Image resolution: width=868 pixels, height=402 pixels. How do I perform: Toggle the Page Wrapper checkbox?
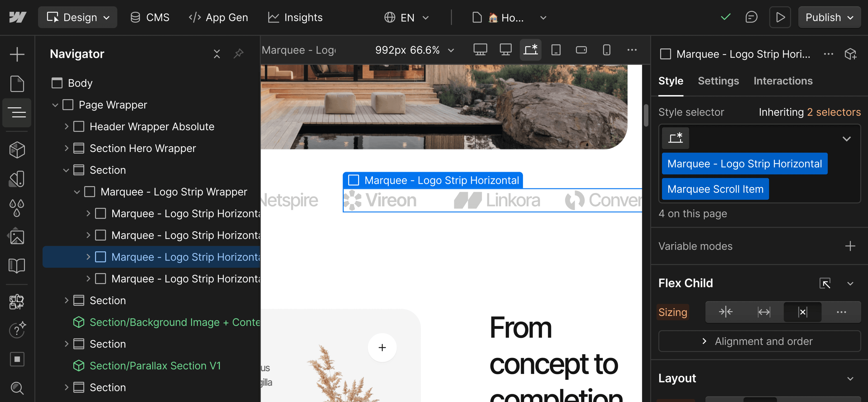coord(68,105)
